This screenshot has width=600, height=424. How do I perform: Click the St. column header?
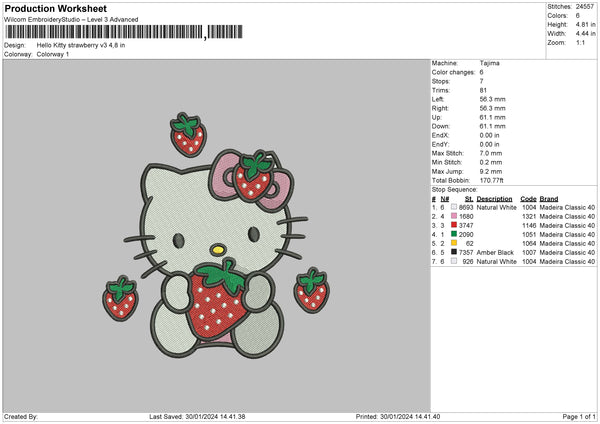coord(469,199)
